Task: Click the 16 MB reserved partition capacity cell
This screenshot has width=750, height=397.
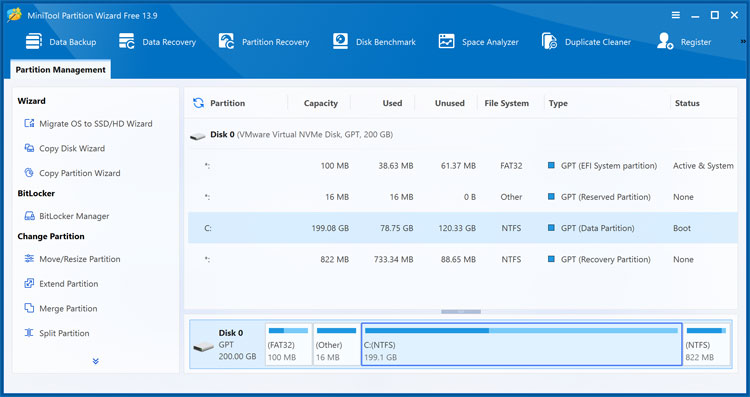Action: pos(337,197)
